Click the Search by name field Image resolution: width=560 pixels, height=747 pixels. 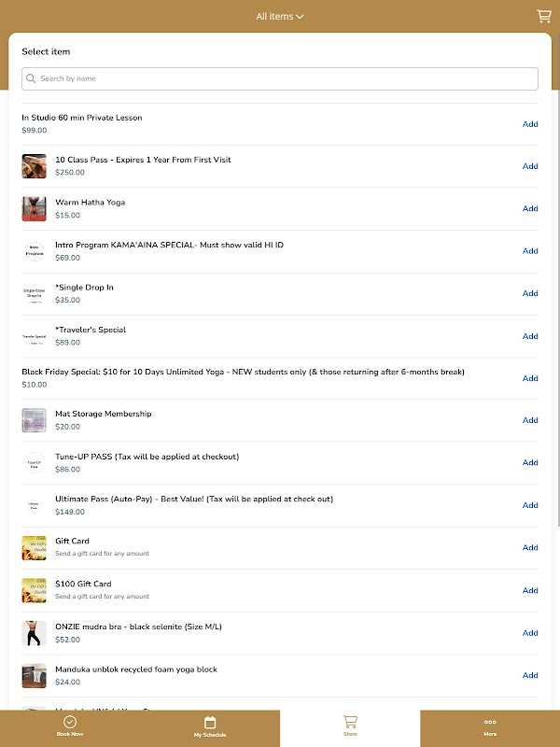pyautogui.click(x=280, y=78)
